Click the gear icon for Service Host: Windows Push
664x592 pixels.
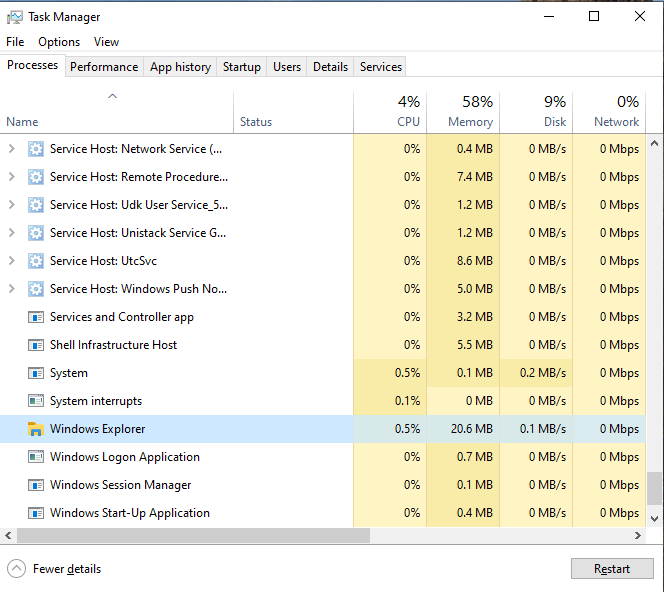(x=36, y=289)
